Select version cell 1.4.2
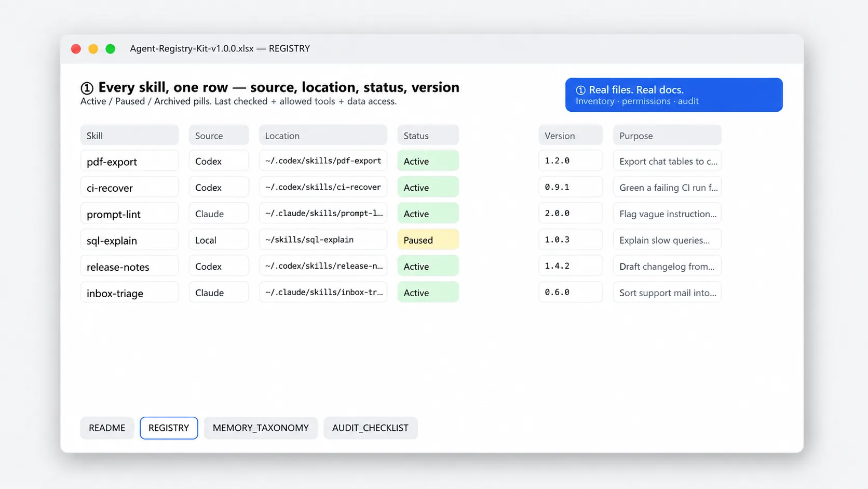Image resolution: width=868 pixels, height=489 pixels. [570, 266]
